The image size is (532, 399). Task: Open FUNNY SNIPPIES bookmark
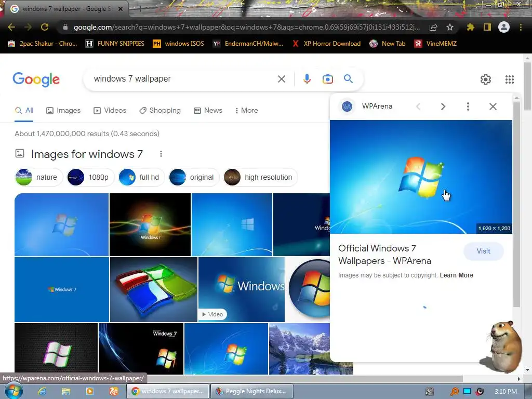click(115, 44)
